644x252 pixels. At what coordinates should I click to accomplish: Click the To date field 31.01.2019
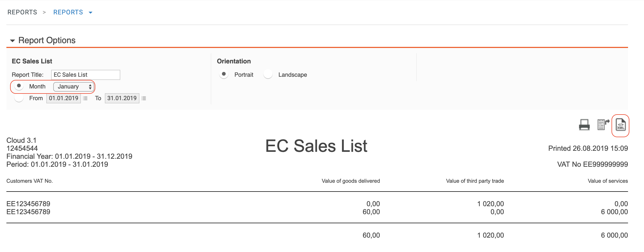(x=122, y=98)
